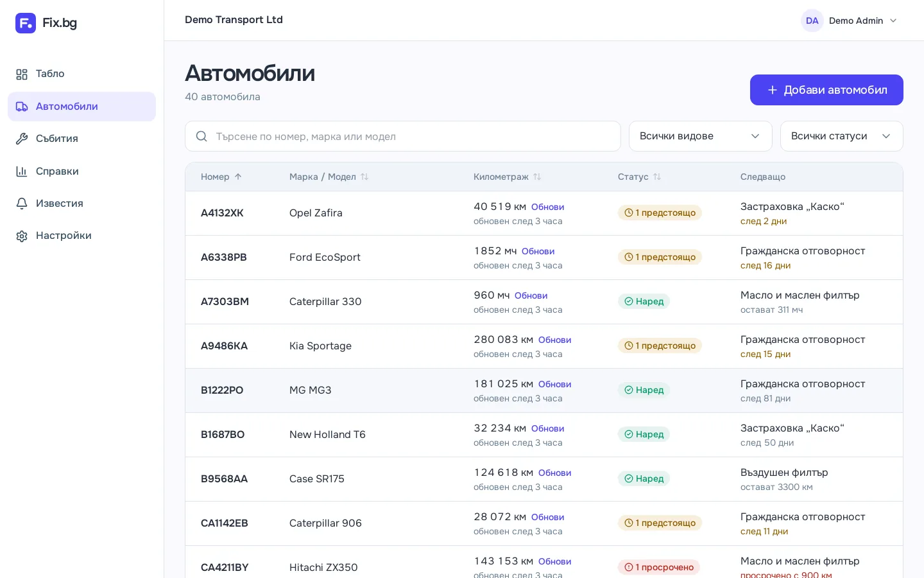Click the Справки bar chart icon

coord(22,171)
